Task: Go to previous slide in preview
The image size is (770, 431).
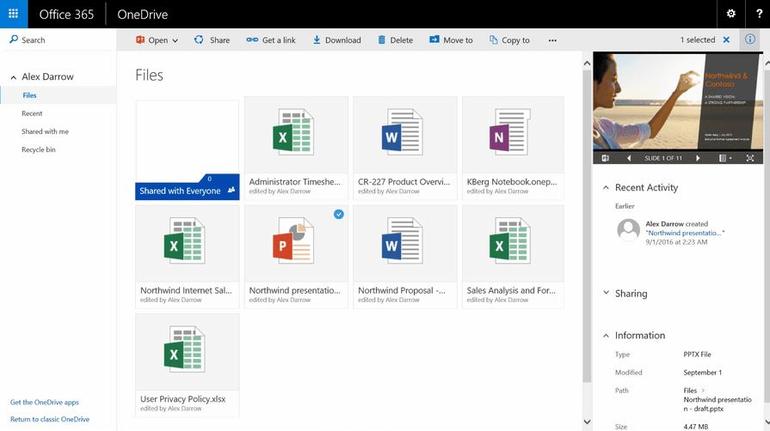Action: coord(629,158)
